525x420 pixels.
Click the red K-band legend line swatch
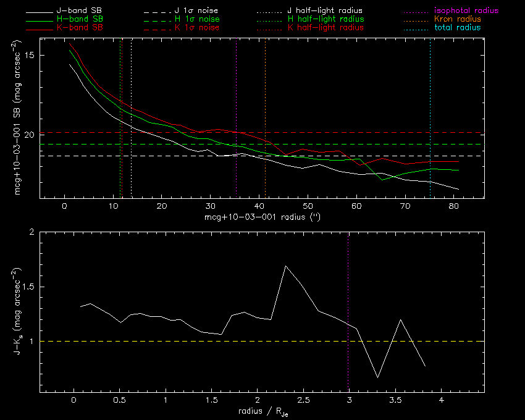coord(40,30)
